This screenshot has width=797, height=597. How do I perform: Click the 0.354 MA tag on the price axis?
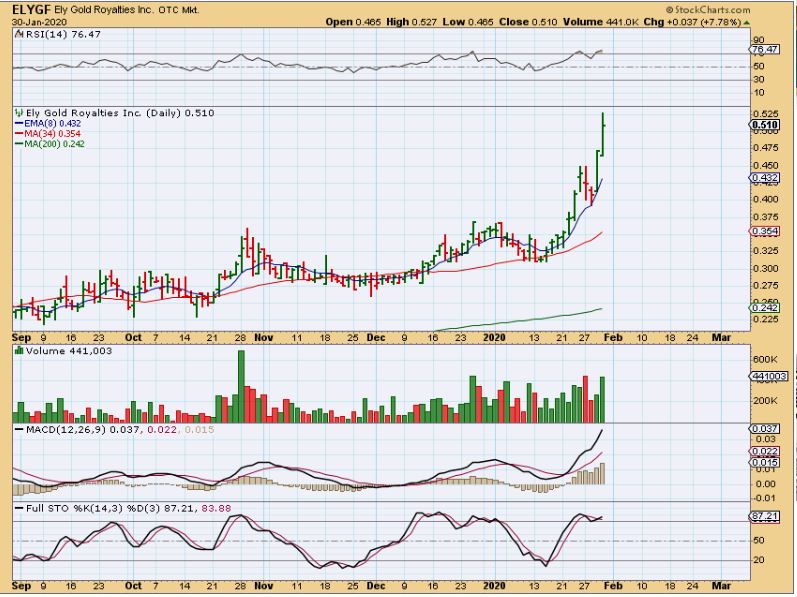(x=764, y=231)
